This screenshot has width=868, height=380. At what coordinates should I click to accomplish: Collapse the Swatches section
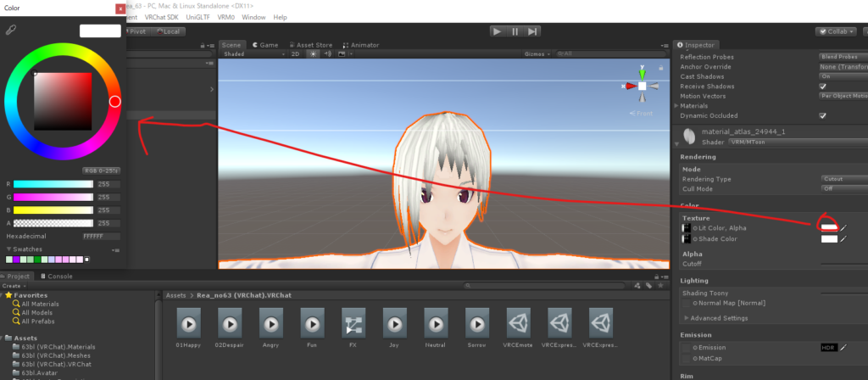point(8,249)
